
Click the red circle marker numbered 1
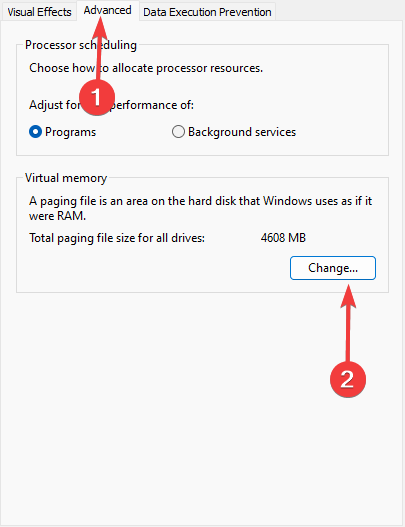point(97,97)
